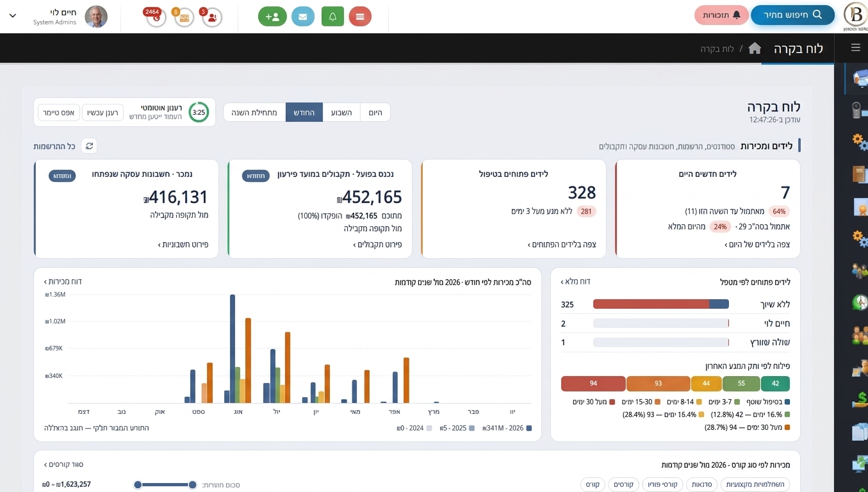Open the certificate icon in the sidebar

859,207
